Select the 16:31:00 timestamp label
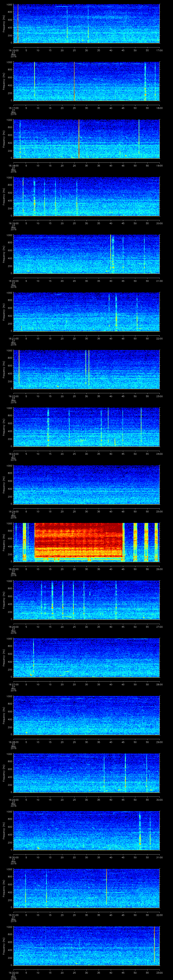Viewport: 173px width, 980px height. click(14, 915)
